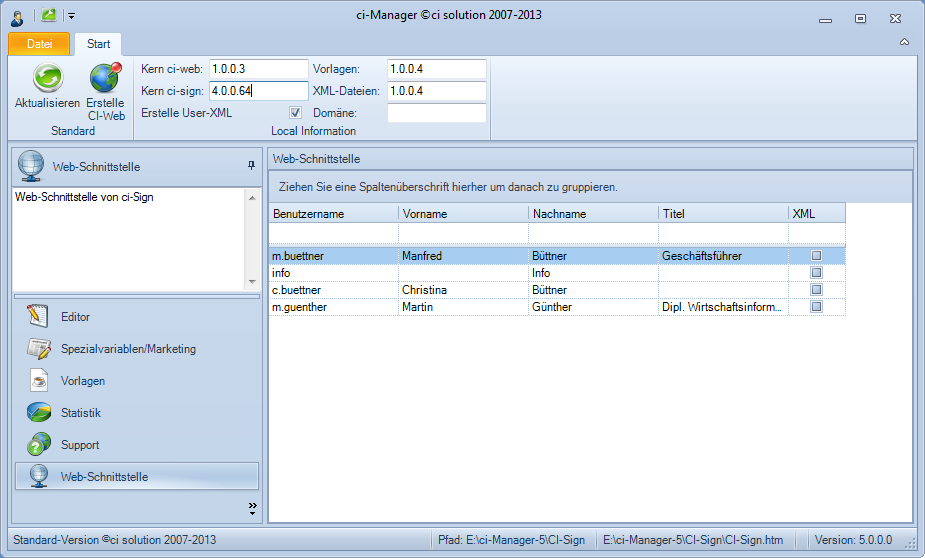Screen dimensions: 925x558
Task: Sort by Benutzername column header
Action: pyautogui.click(x=333, y=214)
